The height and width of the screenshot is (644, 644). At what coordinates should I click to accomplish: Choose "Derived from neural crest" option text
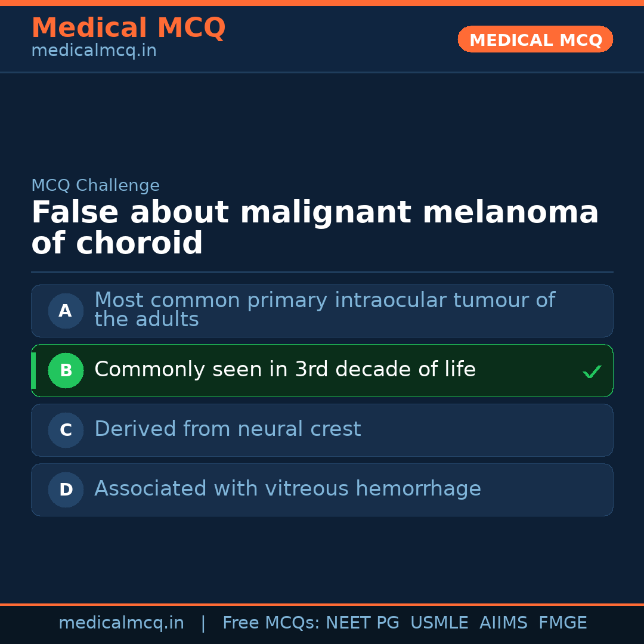227,429
